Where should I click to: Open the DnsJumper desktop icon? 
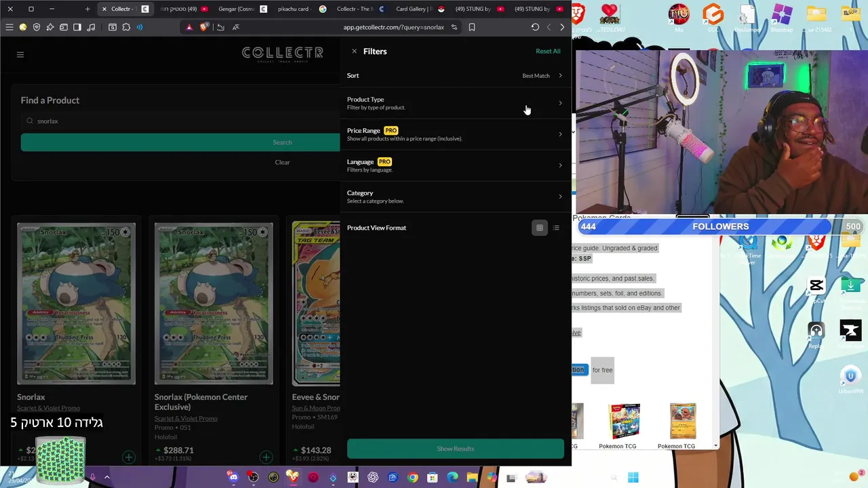(747, 18)
